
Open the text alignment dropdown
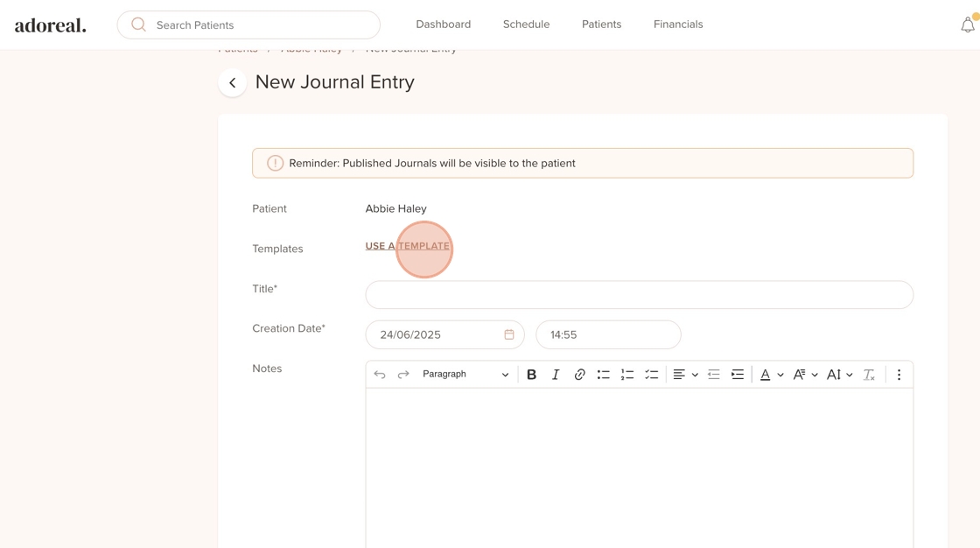(685, 375)
